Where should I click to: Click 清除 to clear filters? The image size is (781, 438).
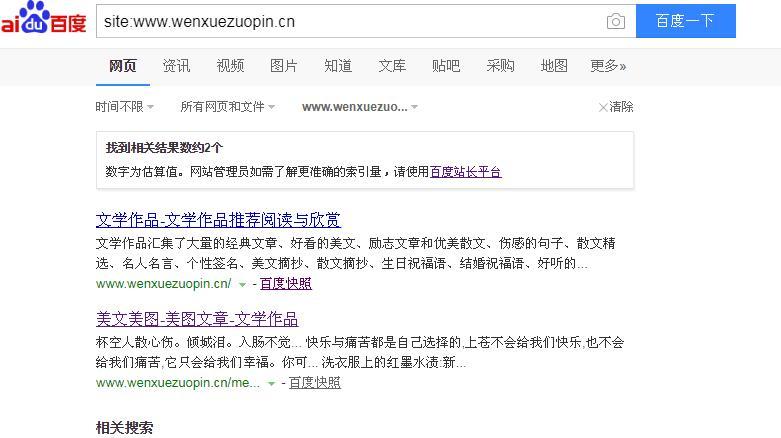pyautogui.click(x=616, y=107)
